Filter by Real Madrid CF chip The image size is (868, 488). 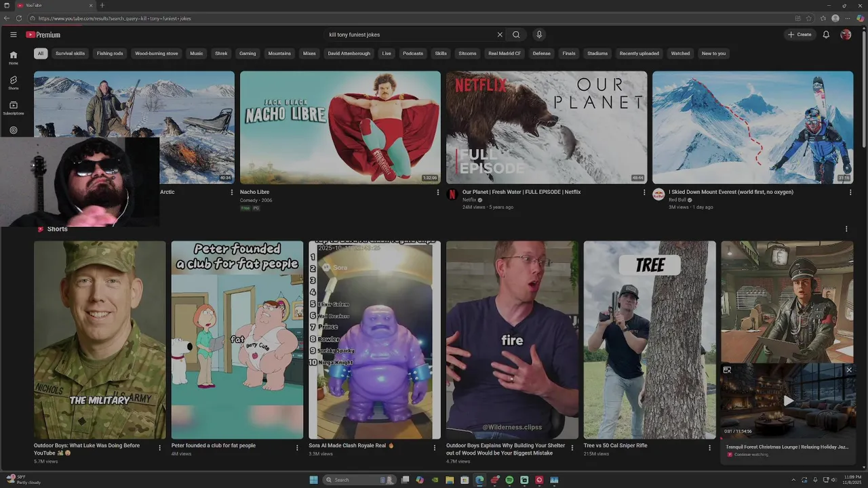tap(505, 54)
